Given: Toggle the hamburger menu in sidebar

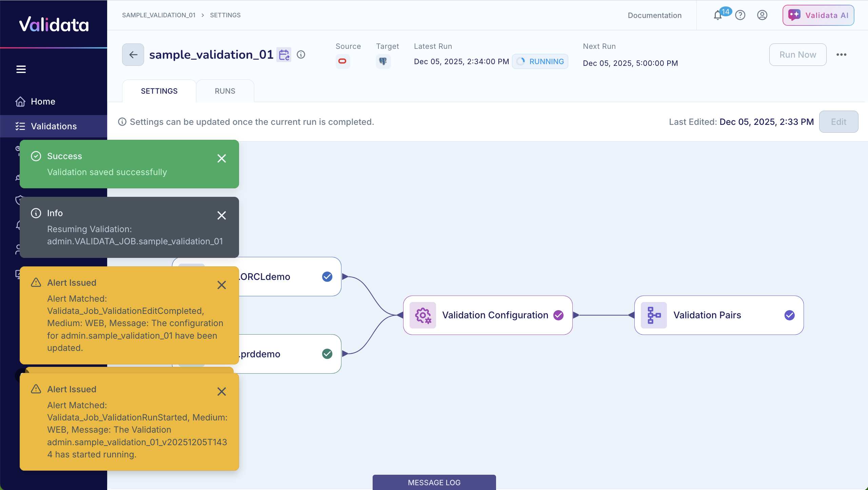Looking at the screenshot, I should click(x=21, y=69).
